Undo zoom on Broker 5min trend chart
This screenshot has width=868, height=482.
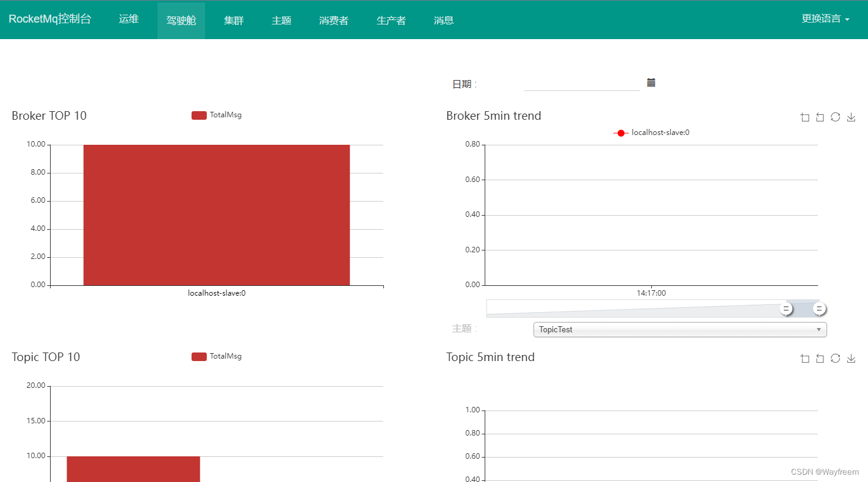point(820,117)
